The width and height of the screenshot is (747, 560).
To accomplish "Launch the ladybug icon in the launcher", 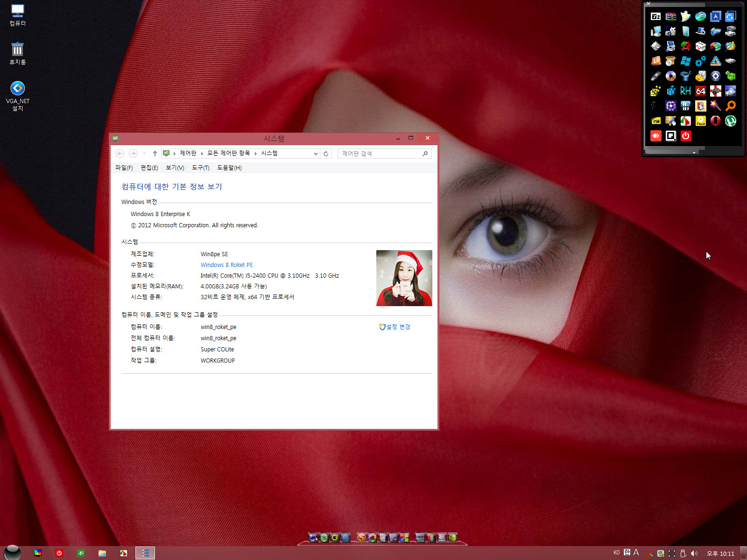I will (686, 46).
